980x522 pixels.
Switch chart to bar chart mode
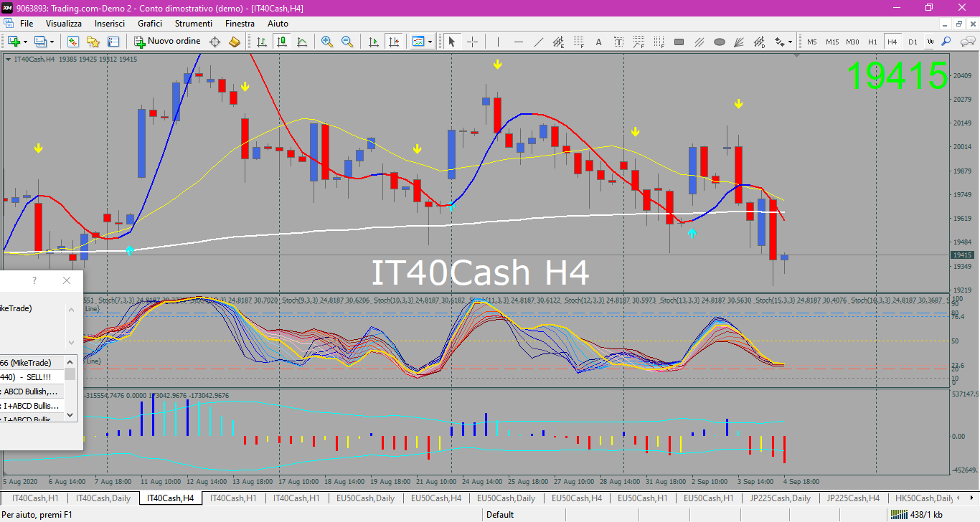(263, 42)
